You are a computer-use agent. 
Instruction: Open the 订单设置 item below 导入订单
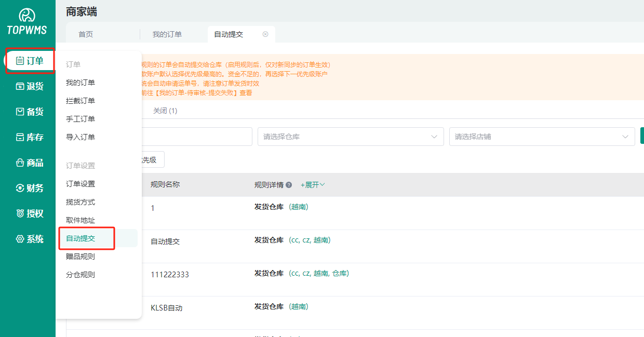81,184
